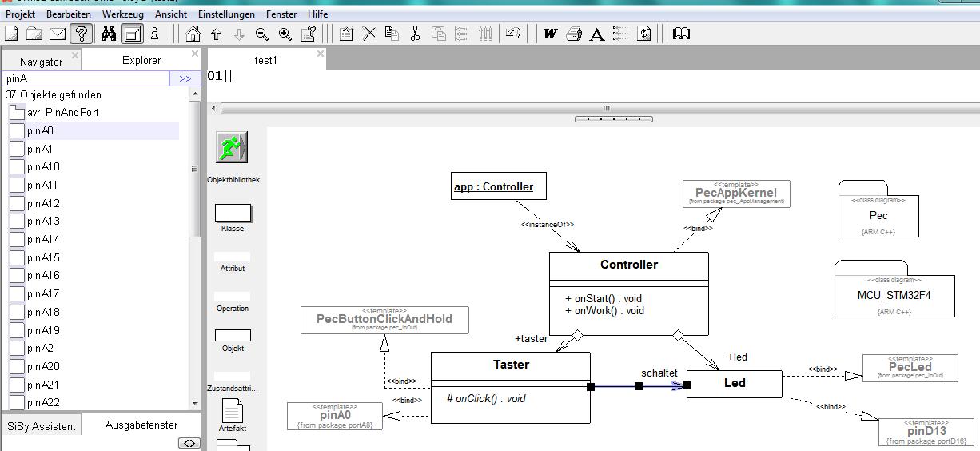Viewport: 980px width, 451px height.
Task: Go to the home diagram icon
Action: tap(193, 34)
